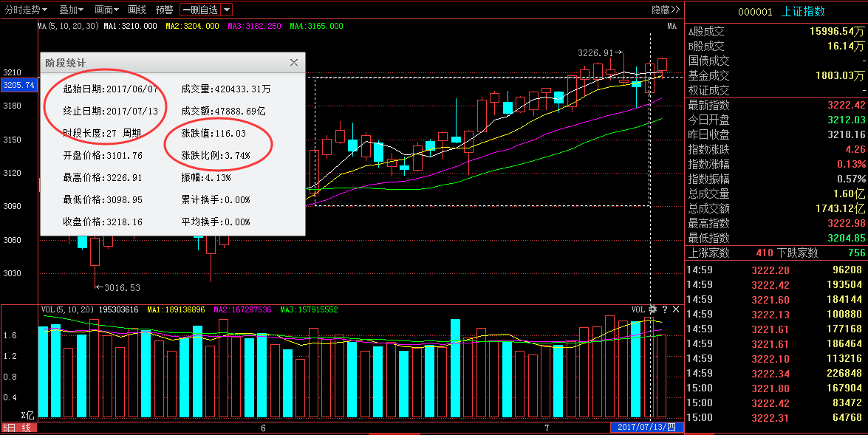The height and width of the screenshot is (435, 868).
Task: Click the 上证指数 title link
Action: (x=803, y=11)
